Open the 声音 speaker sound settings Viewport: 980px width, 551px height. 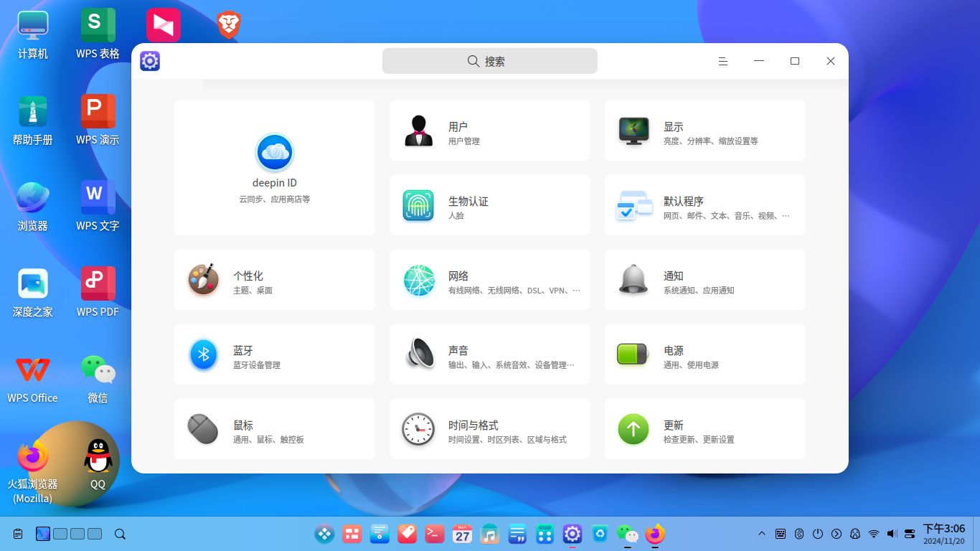[489, 354]
